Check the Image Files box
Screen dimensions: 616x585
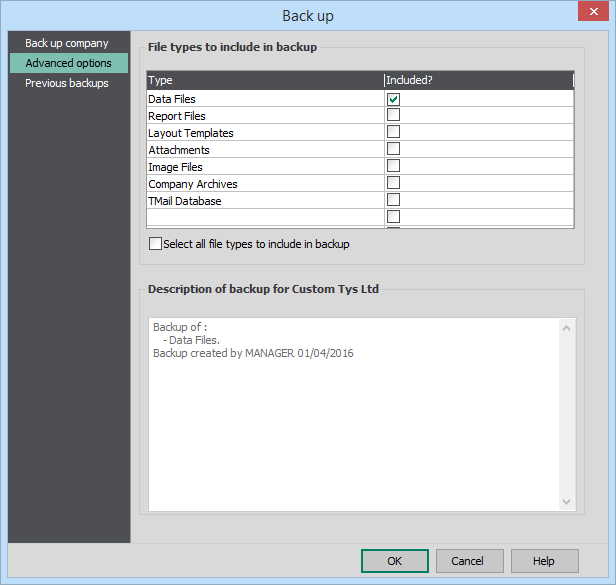click(x=393, y=166)
